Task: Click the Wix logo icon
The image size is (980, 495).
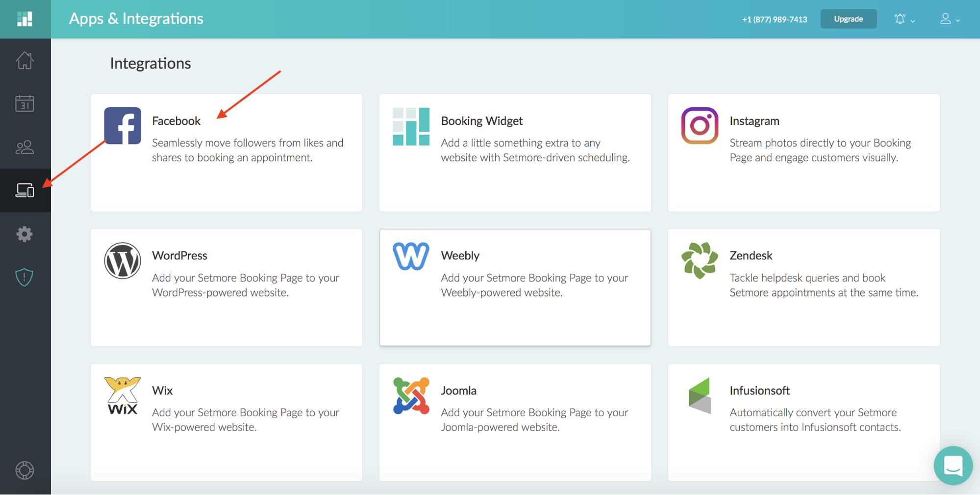Action: pos(123,396)
